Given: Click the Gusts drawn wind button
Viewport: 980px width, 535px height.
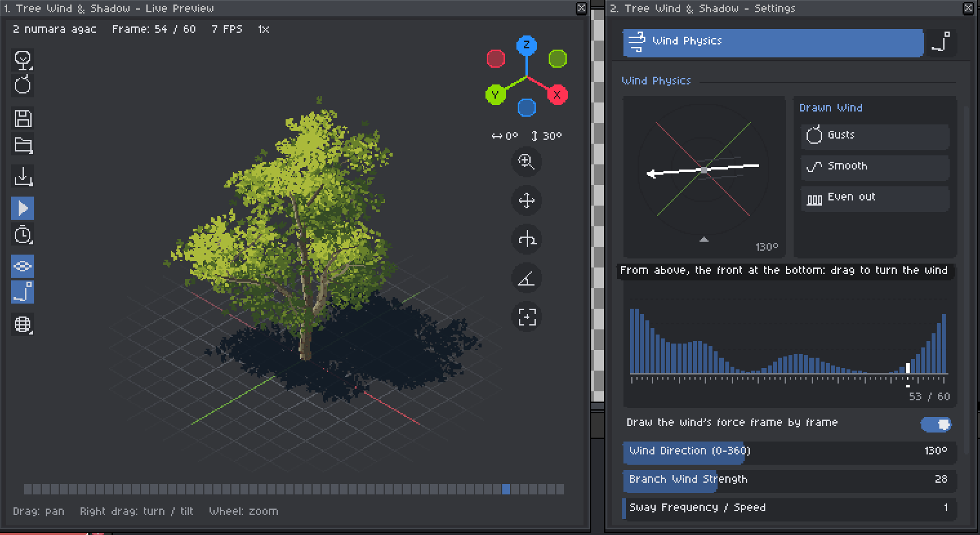Looking at the screenshot, I should click(875, 136).
